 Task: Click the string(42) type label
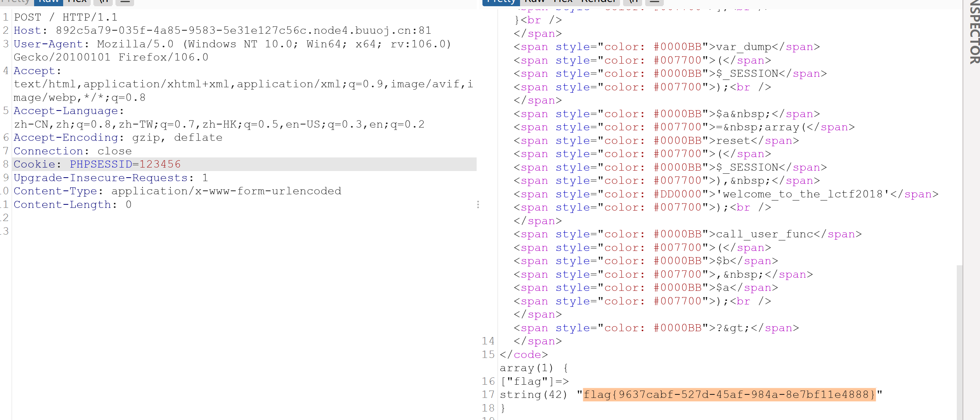coord(534,395)
